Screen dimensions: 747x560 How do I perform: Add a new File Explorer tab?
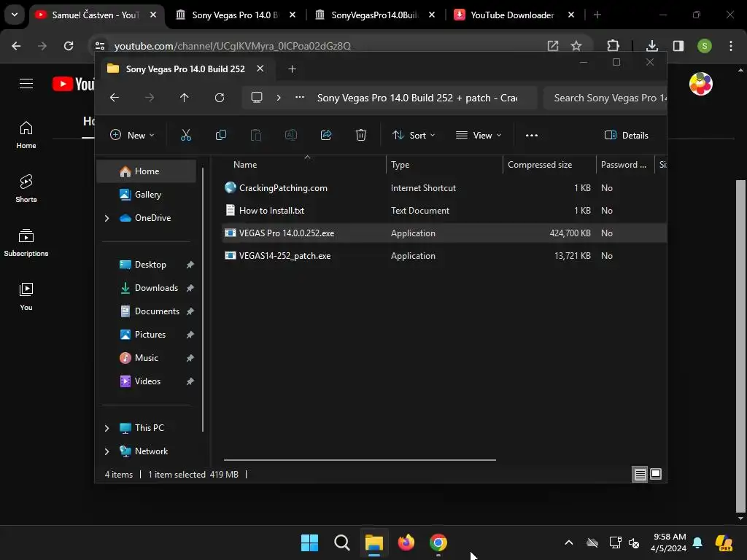[x=292, y=69]
